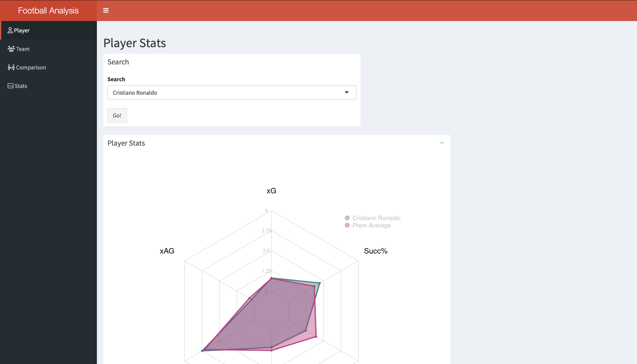
Task: Open the Team menu item
Action: (23, 49)
